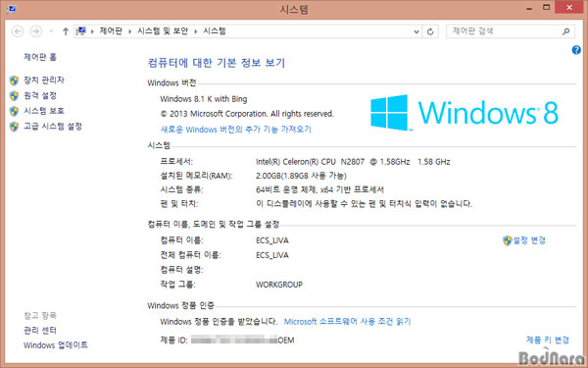
Task: Click 제품 키 변경 link
Action: tap(548, 340)
